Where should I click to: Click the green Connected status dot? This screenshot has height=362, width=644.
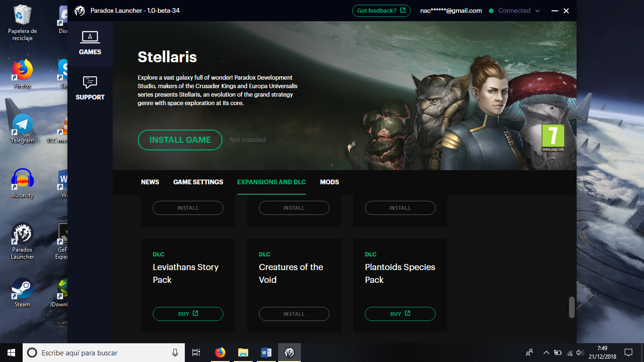(490, 10)
